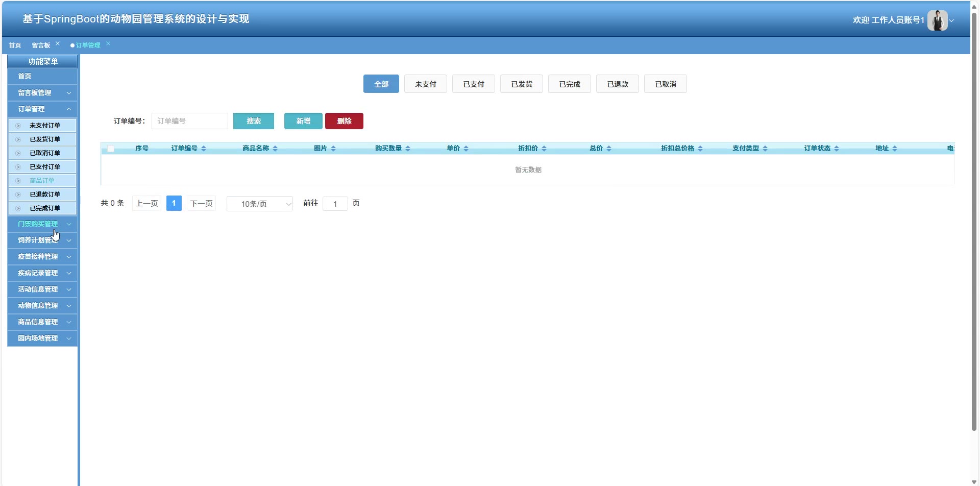The width and height of the screenshot is (980, 486).
Task: Sort by 订单状态 column arrows
Action: (837, 149)
